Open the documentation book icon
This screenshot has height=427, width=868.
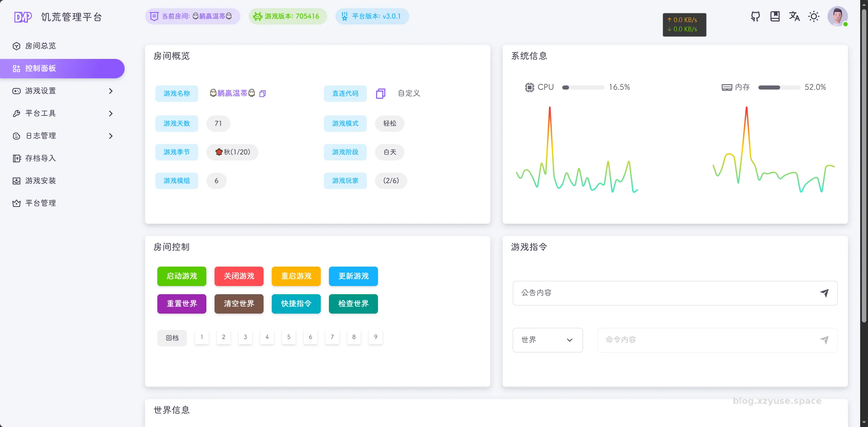[775, 16]
